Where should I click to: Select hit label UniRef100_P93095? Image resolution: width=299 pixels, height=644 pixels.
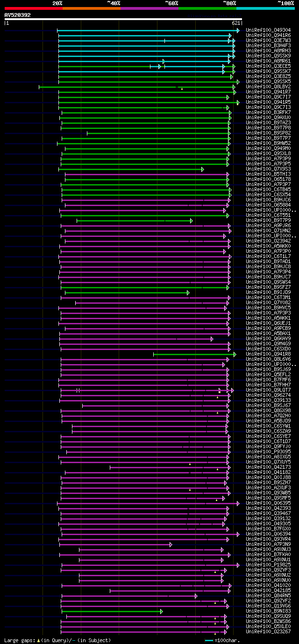[268, 452]
